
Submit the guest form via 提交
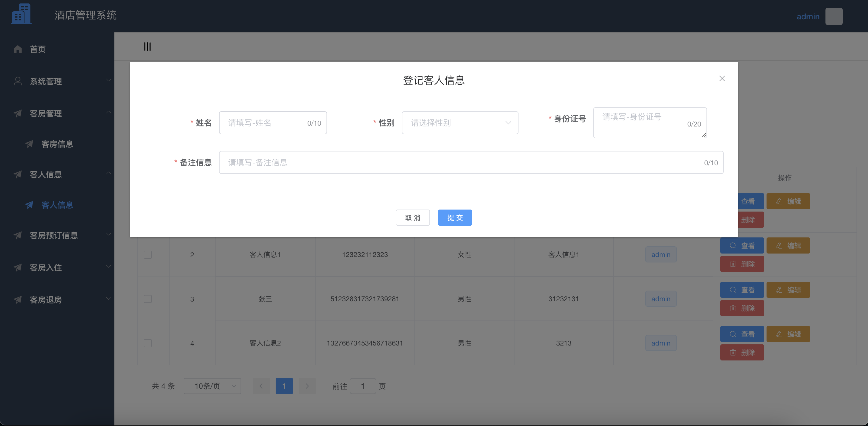click(x=455, y=218)
